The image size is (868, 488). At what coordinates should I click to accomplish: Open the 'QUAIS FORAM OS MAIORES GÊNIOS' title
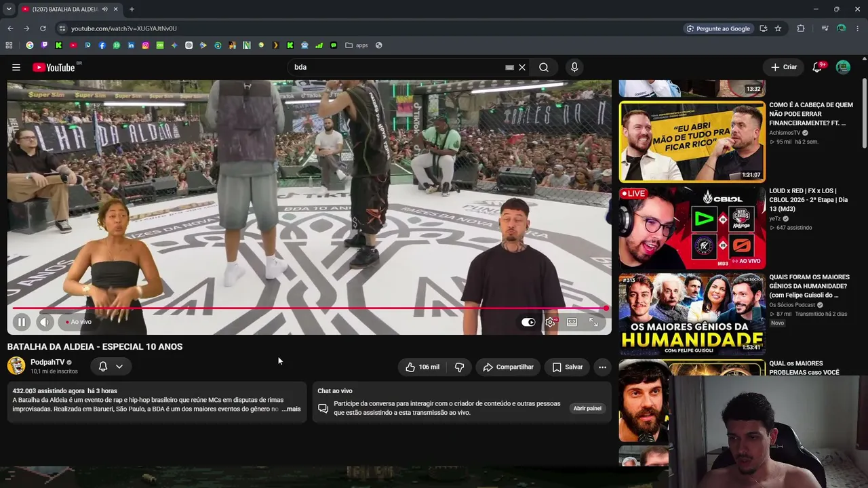pyautogui.click(x=810, y=286)
